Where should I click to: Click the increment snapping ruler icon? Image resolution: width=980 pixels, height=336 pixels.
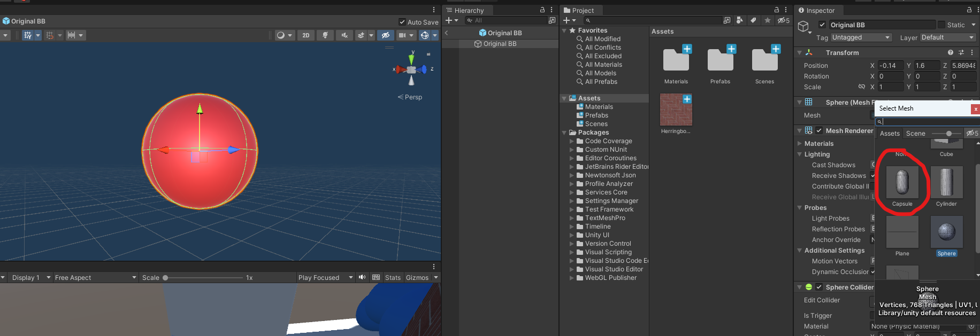click(x=71, y=35)
